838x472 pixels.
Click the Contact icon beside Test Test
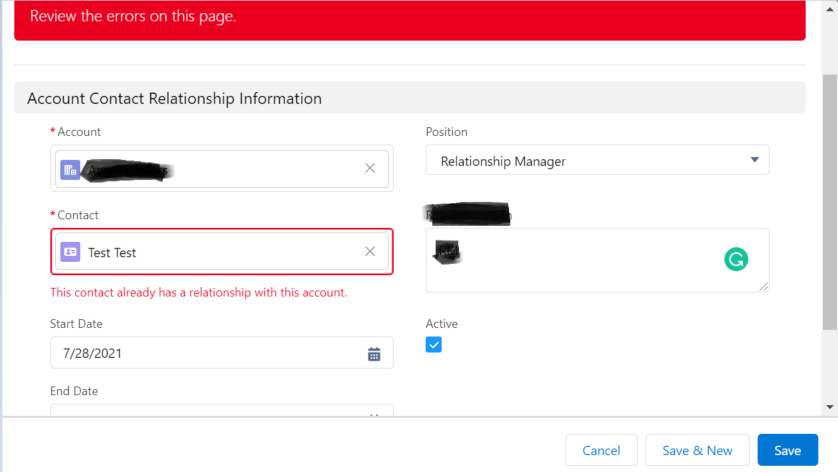pyautogui.click(x=70, y=252)
